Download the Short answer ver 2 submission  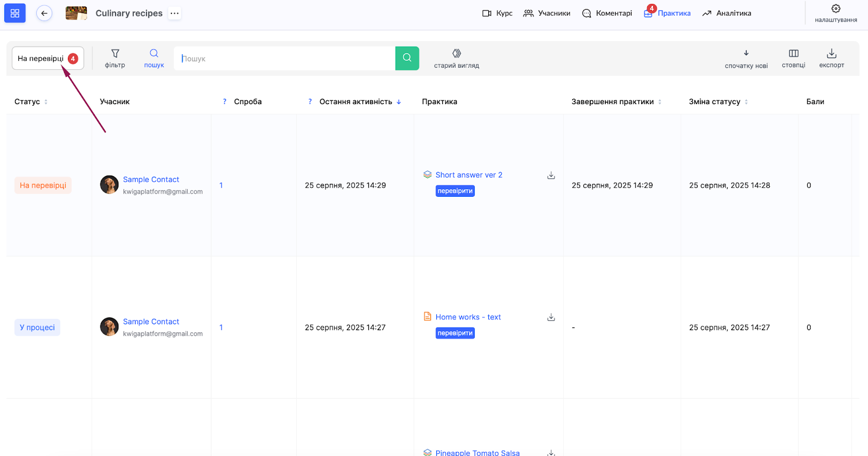point(551,175)
